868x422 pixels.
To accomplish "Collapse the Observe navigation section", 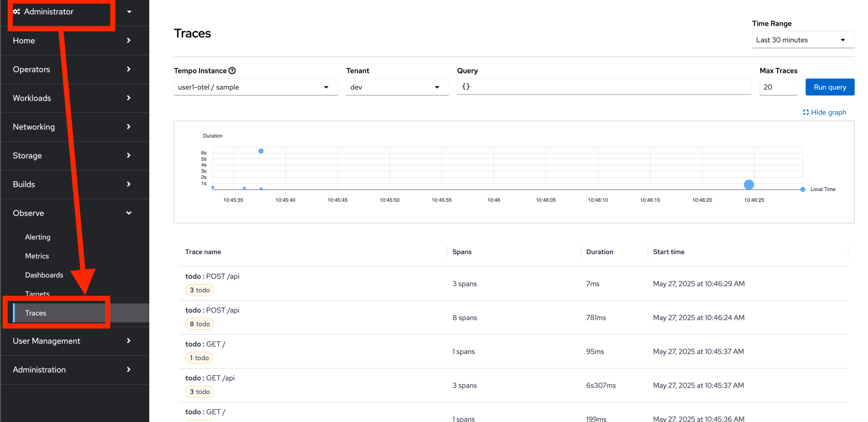I will 74,213.
